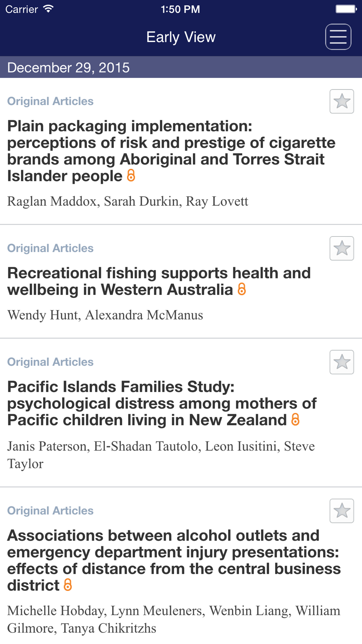Image resolution: width=362 pixels, height=644 pixels.
Task: Tap open-access lock beside Western Australia title
Action: [242, 289]
